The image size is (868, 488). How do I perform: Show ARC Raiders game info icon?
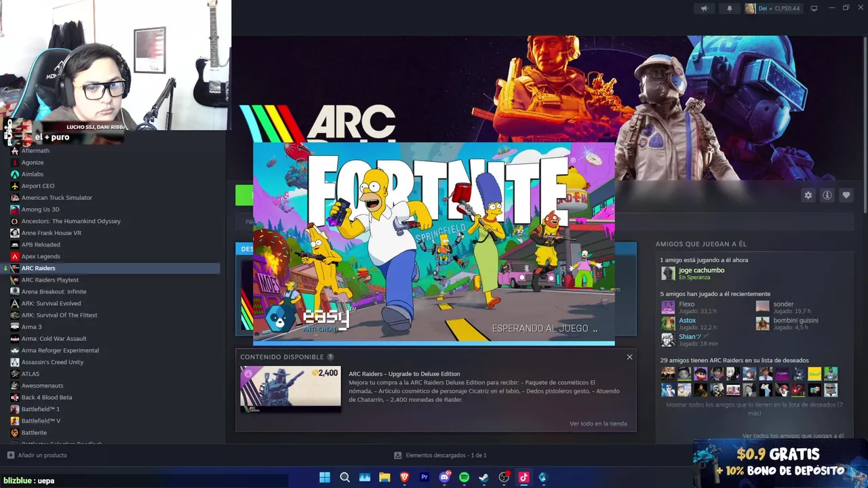(x=827, y=195)
